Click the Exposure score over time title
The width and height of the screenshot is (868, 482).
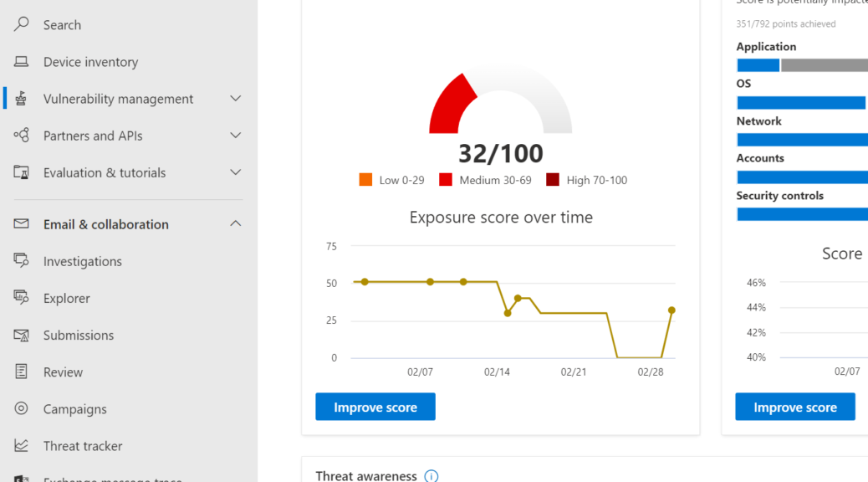point(501,218)
